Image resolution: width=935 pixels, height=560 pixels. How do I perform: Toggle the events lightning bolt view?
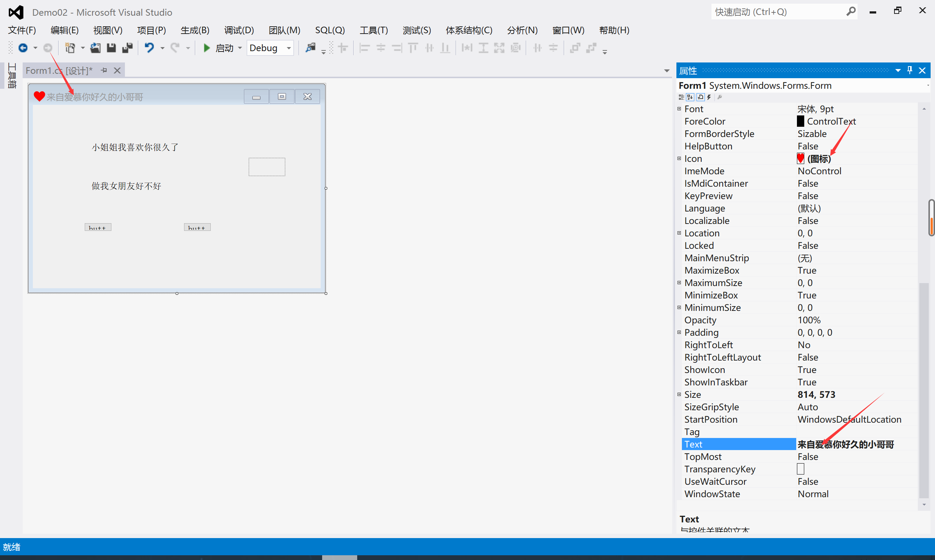click(709, 97)
